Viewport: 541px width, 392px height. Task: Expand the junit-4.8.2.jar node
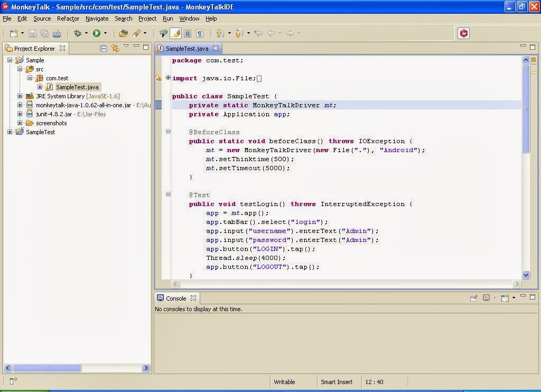pyautogui.click(x=20, y=114)
